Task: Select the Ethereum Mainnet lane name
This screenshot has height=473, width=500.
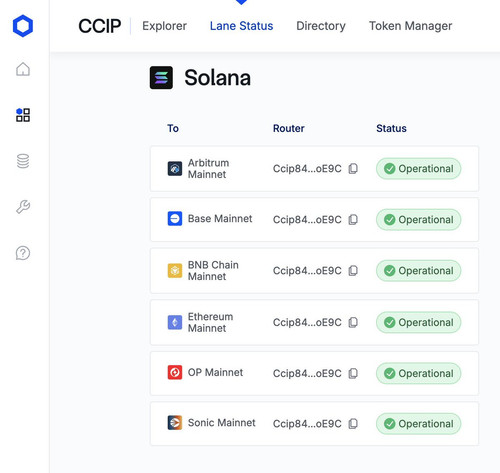Action: (x=210, y=322)
